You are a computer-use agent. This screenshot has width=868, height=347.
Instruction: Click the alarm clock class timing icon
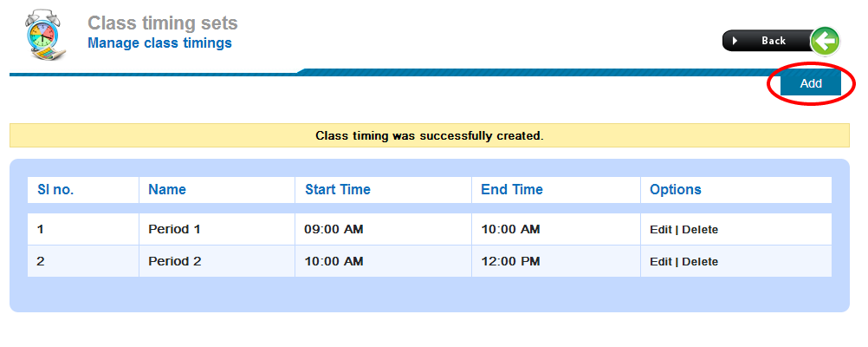(42, 37)
